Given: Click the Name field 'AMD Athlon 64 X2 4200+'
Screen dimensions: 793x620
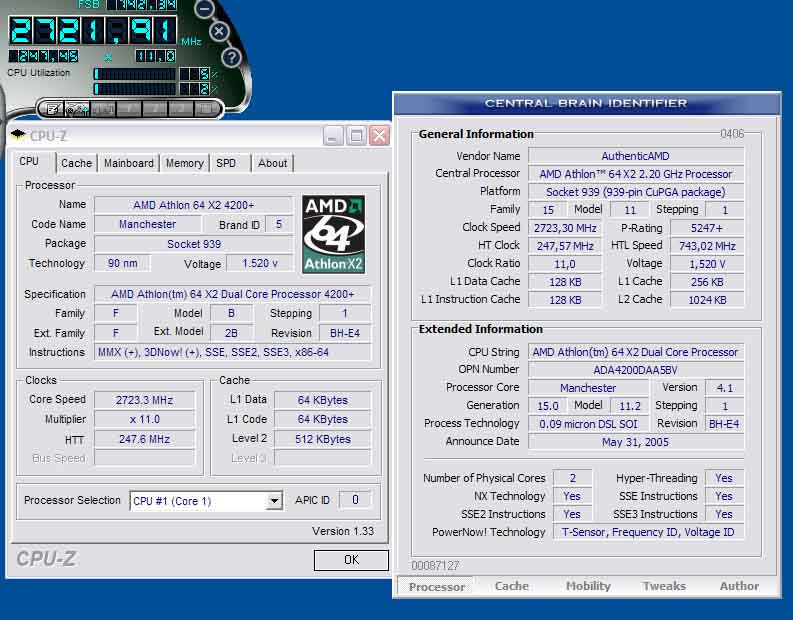Looking at the screenshot, I should (x=194, y=205).
